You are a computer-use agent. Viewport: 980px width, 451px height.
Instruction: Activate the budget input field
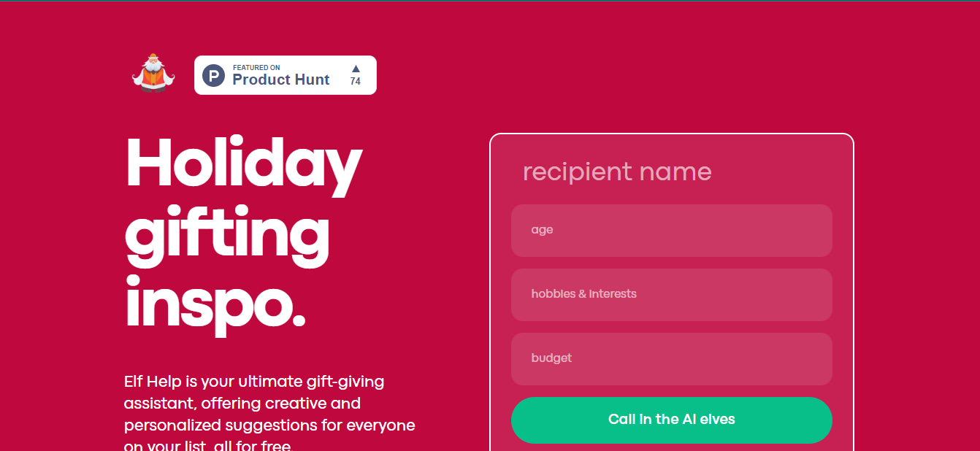672,359
